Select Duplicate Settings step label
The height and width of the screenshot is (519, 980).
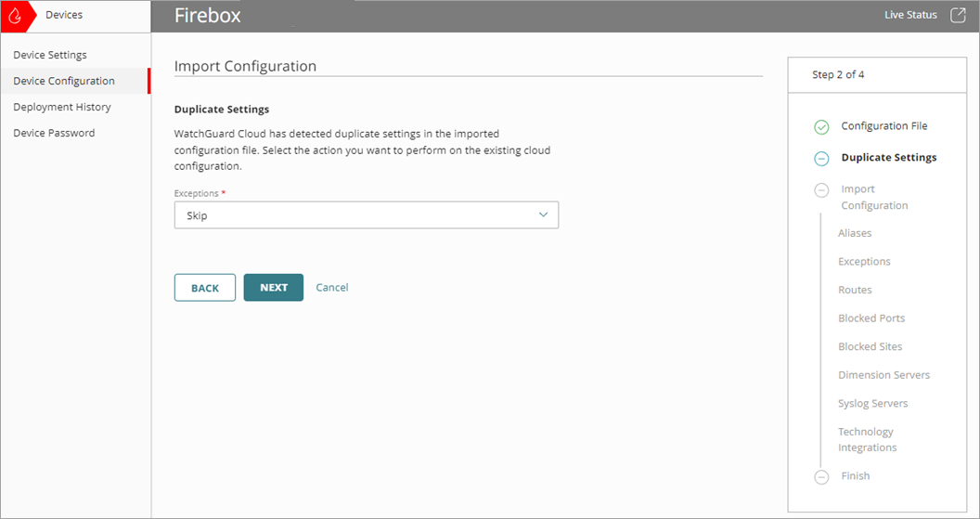[889, 158]
